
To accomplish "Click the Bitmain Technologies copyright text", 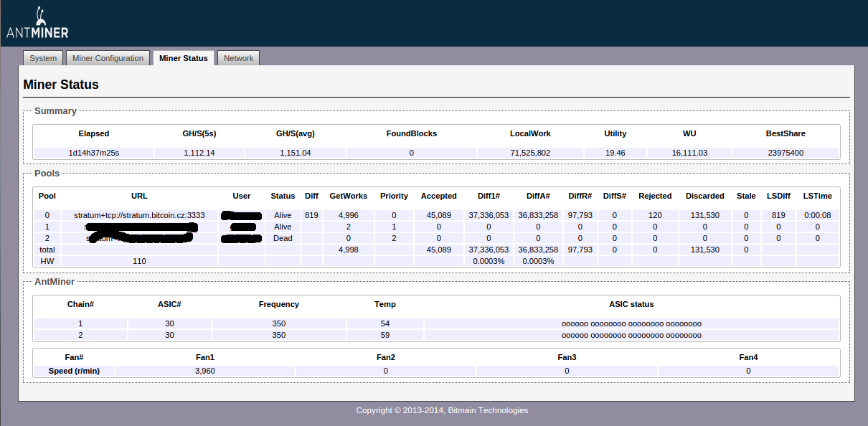I will tap(442, 410).
